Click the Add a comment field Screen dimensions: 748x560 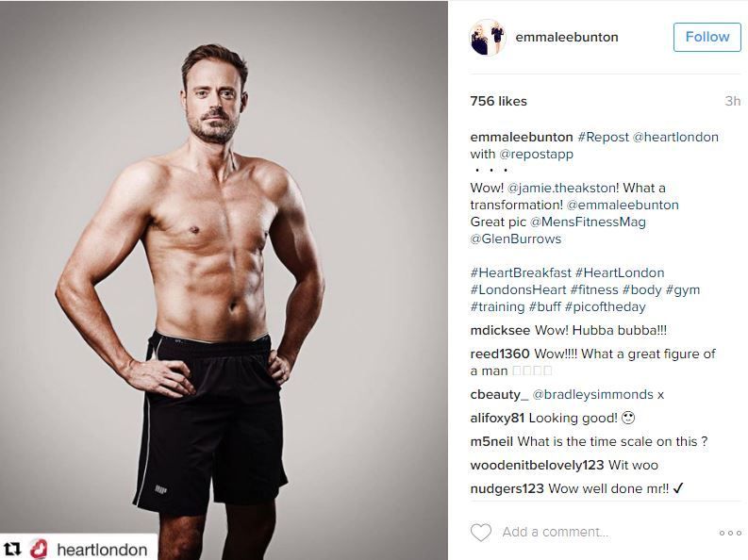point(606,533)
